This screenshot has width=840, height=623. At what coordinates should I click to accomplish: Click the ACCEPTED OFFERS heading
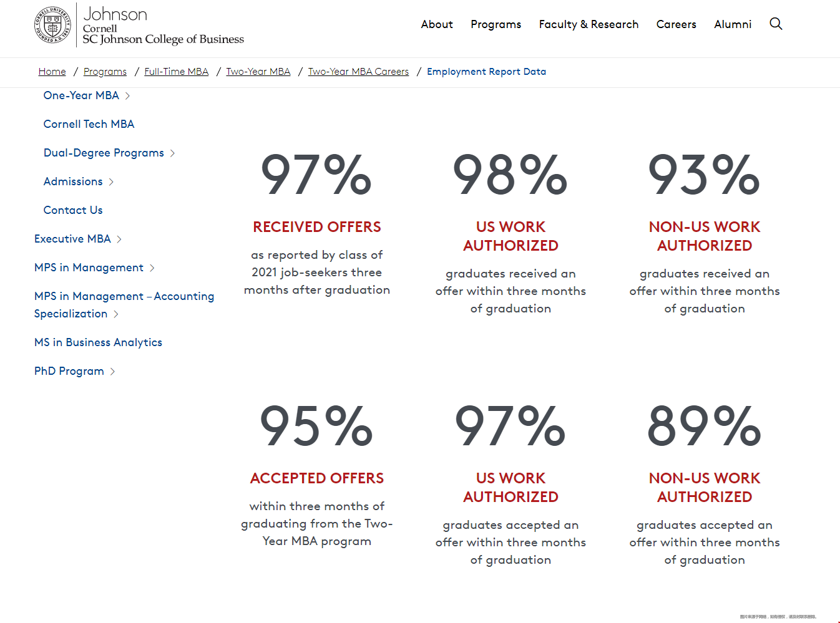pos(317,478)
